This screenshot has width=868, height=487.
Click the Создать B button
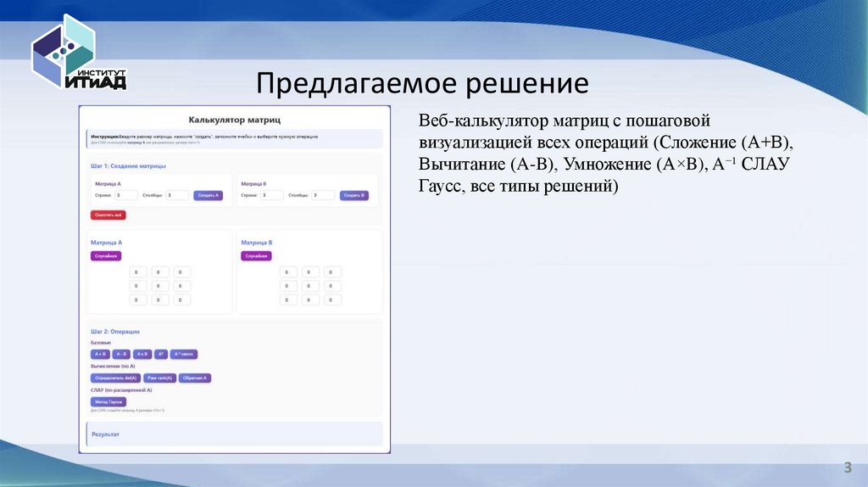click(354, 196)
